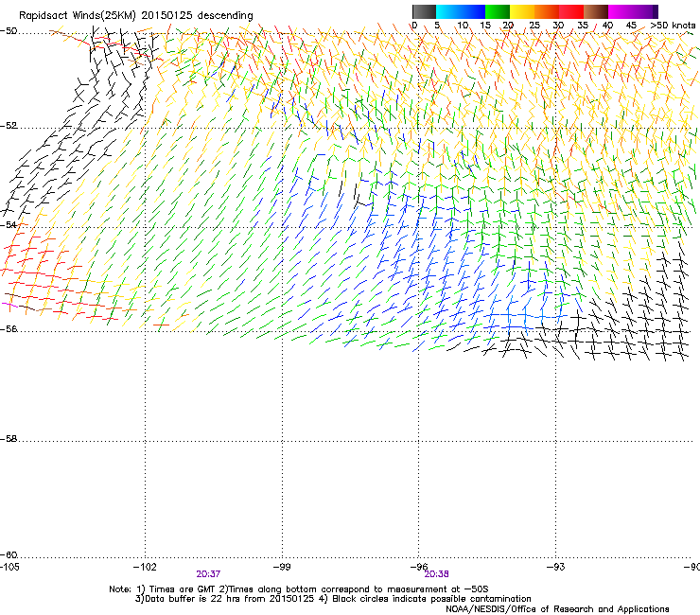Click the longitude label '-99'

pyautogui.click(x=282, y=567)
